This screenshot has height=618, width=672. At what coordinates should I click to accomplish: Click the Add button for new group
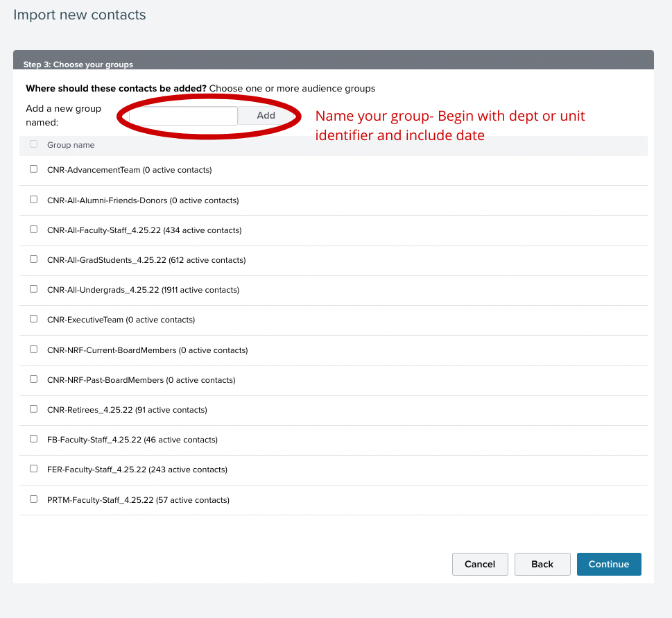point(266,116)
